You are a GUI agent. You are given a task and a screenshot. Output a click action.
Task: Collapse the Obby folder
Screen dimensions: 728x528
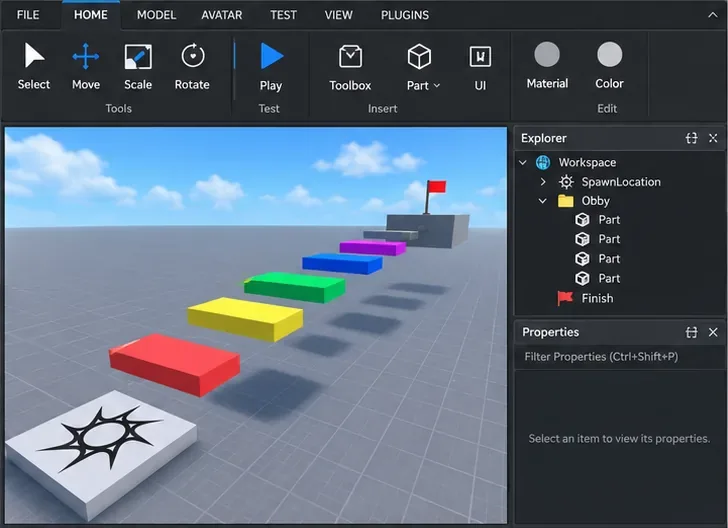(542, 201)
